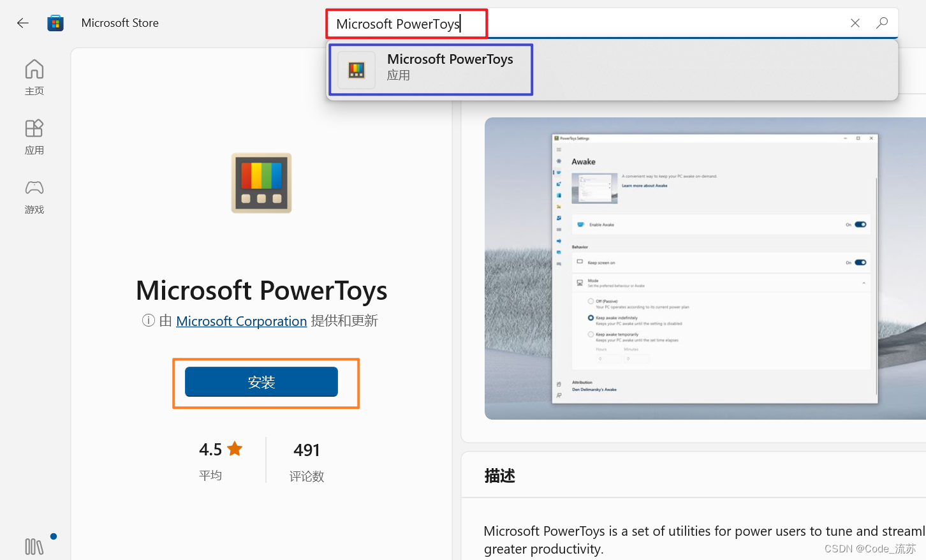Click the description paragraph about PowerToys
926x560 pixels.
pos(705,540)
